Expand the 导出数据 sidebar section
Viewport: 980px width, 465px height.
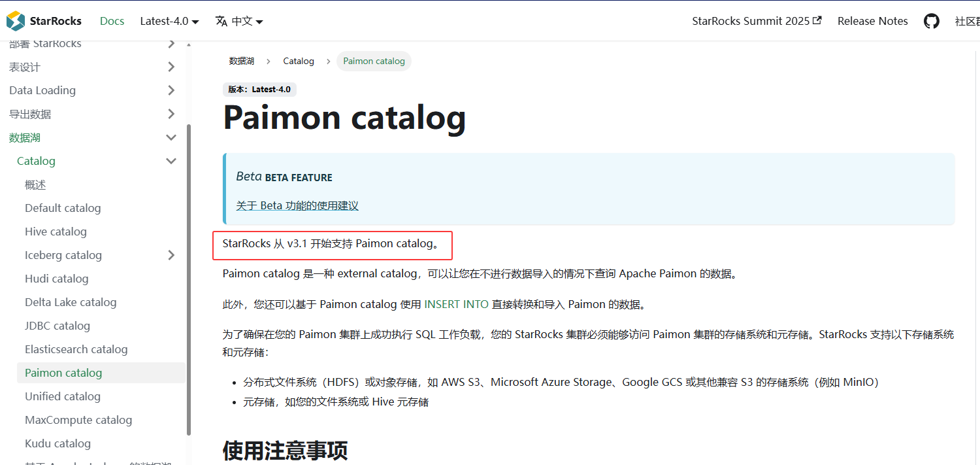click(x=171, y=114)
